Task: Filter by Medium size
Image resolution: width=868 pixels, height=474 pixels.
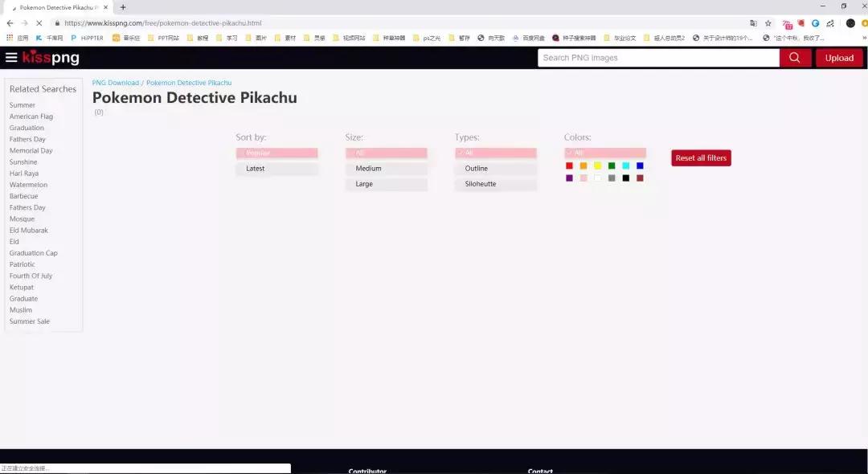Action: (x=387, y=169)
